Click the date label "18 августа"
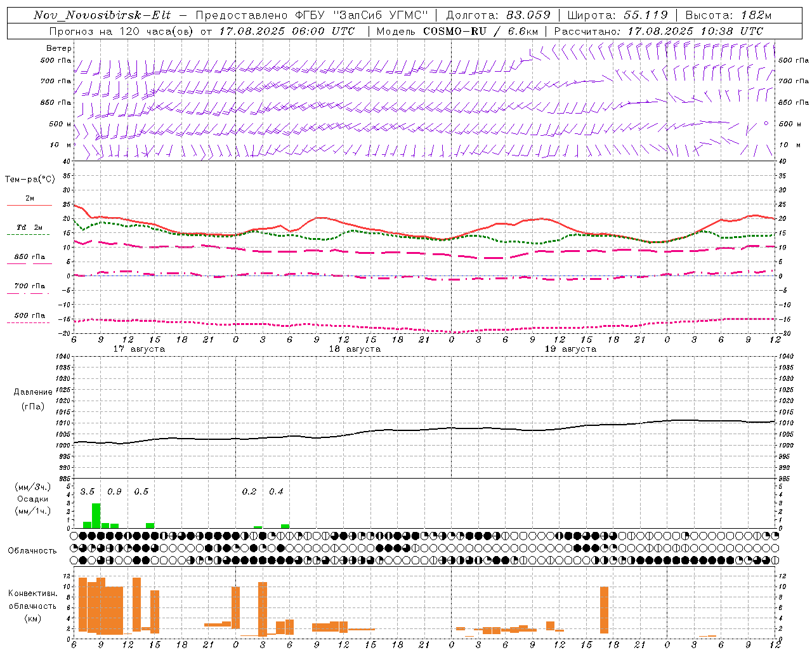The height and width of the screenshot is (650, 812). (355, 349)
